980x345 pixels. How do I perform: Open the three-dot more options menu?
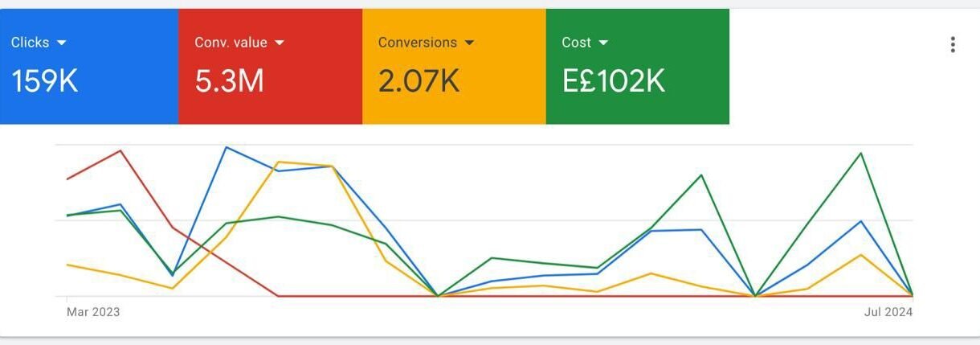953,44
